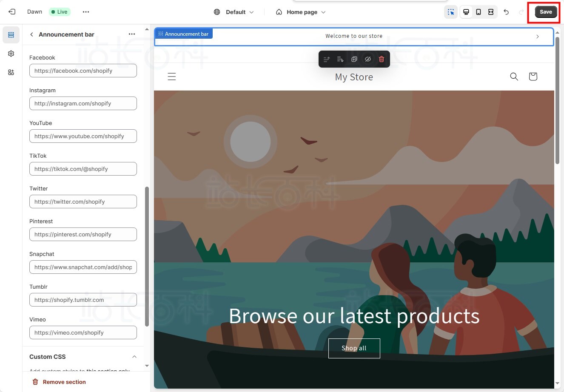Move announcement section down
Screen dimensions: 564x392
coord(340,59)
